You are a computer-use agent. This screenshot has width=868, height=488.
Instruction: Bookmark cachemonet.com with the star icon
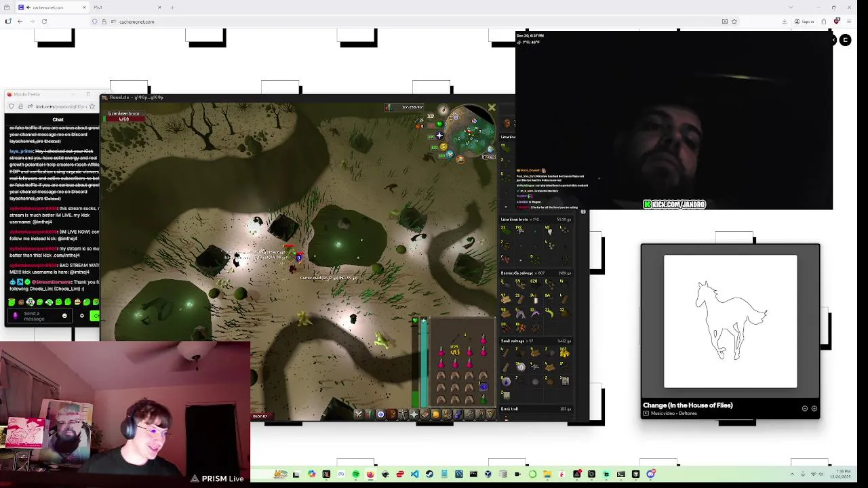[x=734, y=21]
